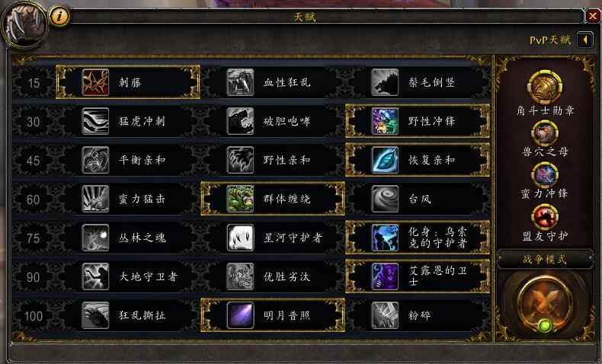Pick the 野性冲锋 talent icon
Image resolution: width=602 pixels, height=364 pixels.
[385, 121]
